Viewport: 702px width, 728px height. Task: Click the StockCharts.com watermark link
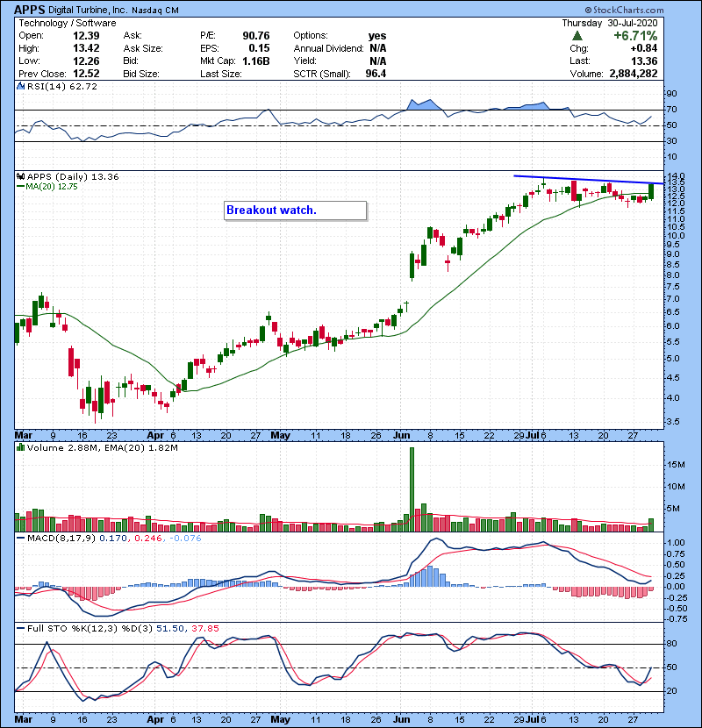[x=624, y=10]
